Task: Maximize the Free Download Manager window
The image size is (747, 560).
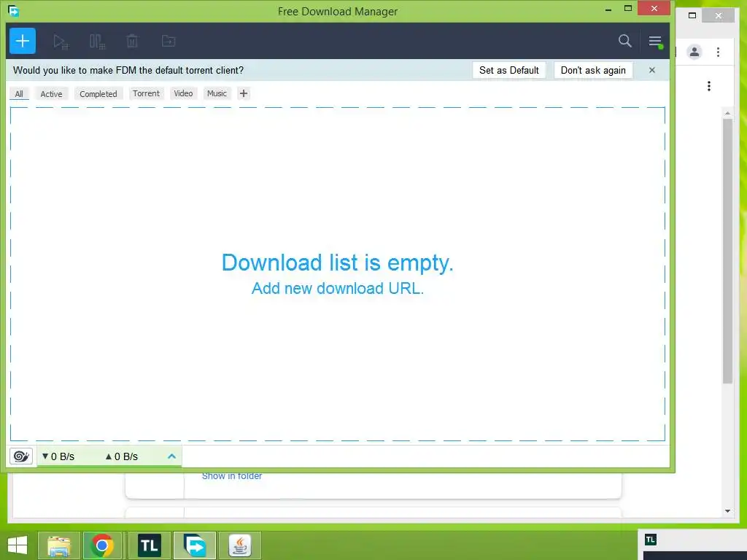Action: [x=628, y=9]
